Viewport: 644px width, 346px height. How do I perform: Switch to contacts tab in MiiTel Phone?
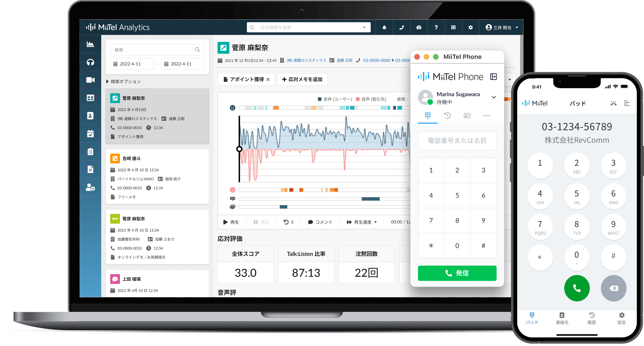click(467, 116)
